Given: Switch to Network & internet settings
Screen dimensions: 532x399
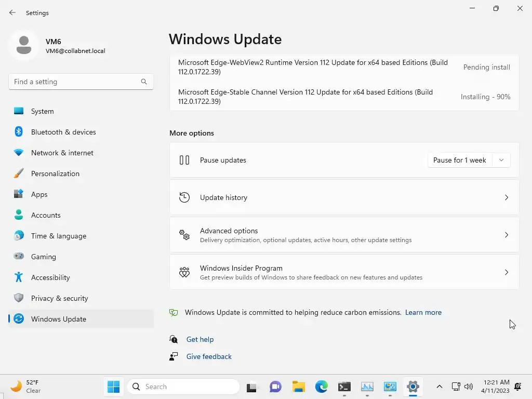Looking at the screenshot, I should pyautogui.click(x=81, y=152).
